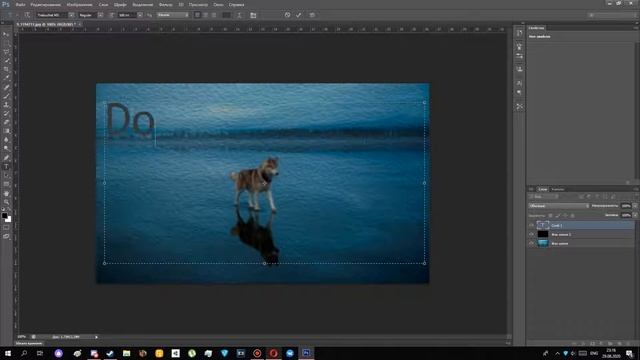Select the Path Selection tool
640x360 pixels.
coord(6,176)
